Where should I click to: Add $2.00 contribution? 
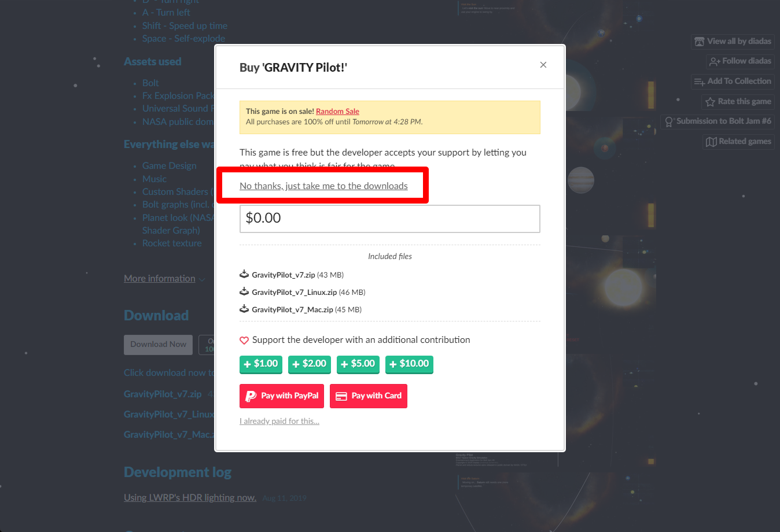(x=310, y=364)
